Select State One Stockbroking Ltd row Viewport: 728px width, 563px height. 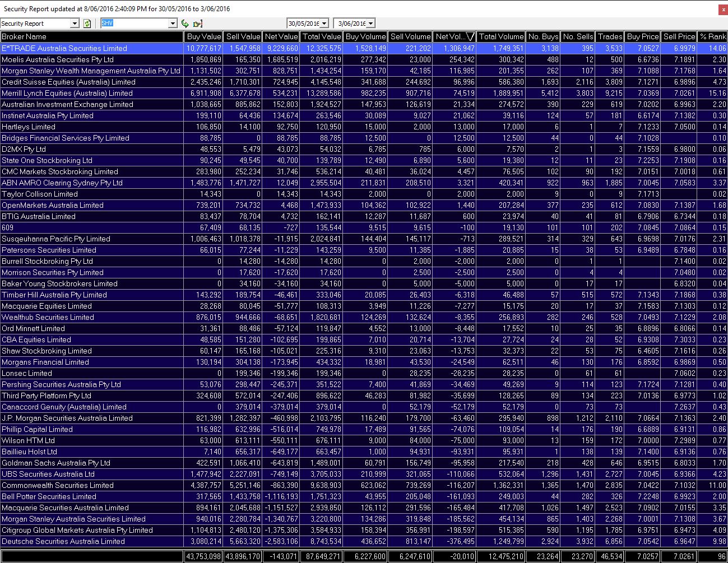(364, 160)
